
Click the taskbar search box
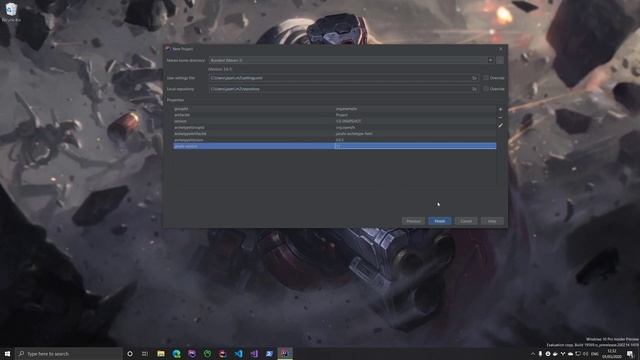tap(69, 353)
